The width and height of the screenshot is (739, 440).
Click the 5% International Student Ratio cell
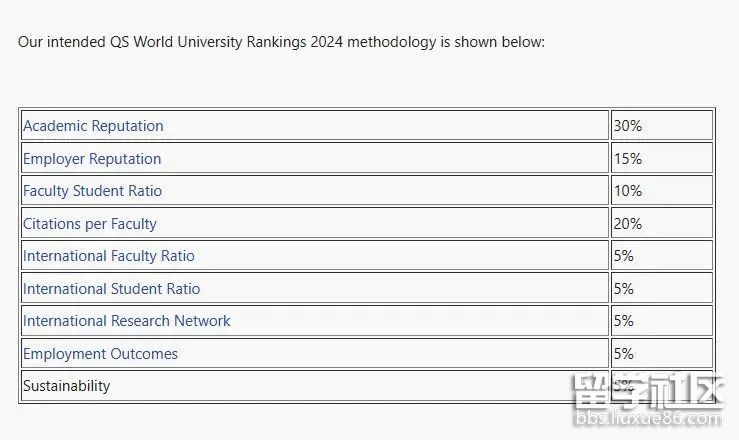click(624, 289)
